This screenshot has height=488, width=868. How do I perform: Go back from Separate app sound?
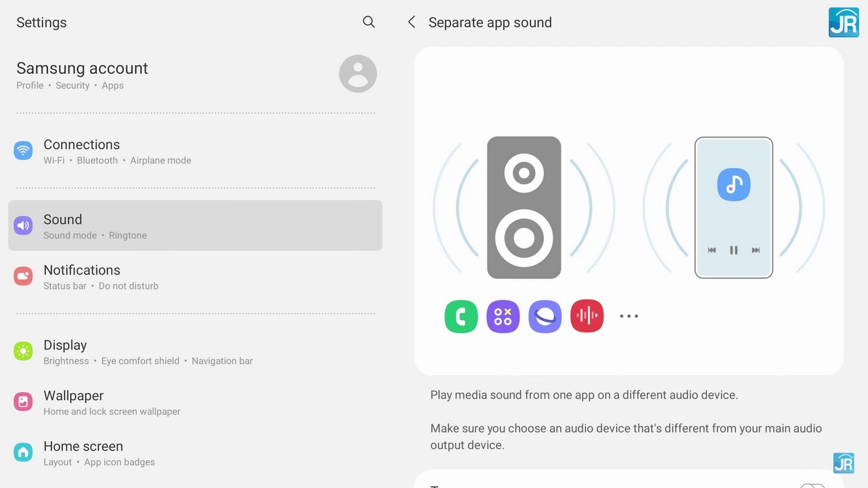(x=412, y=22)
